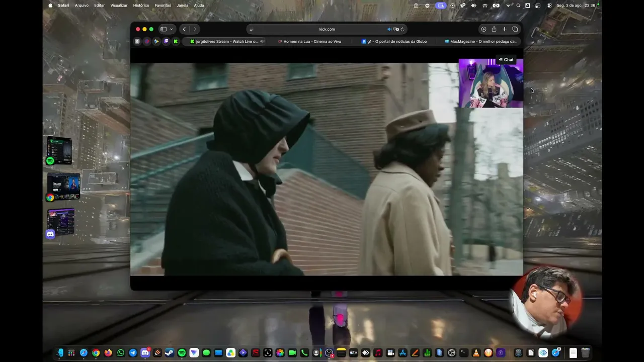644x362 pixels.
Task: Open the Apple menu
Action: 50,6
